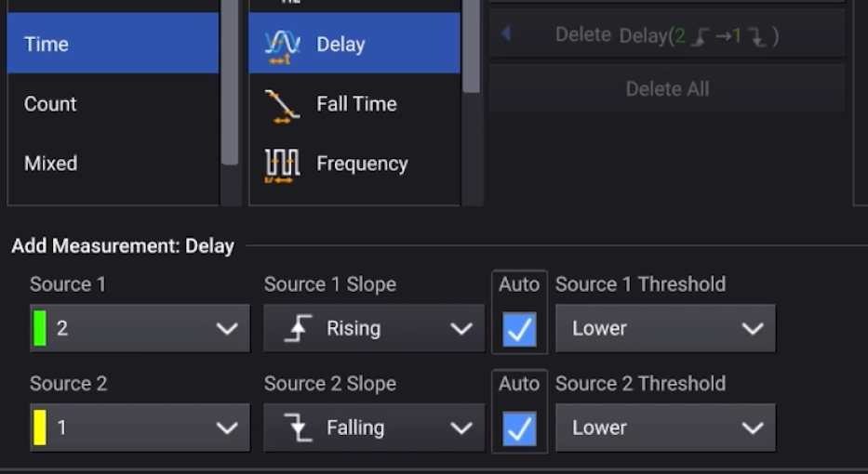Open the Source 2 Threshold Lower dropdown
868x474 pixels.
click(x=665, y=428)
